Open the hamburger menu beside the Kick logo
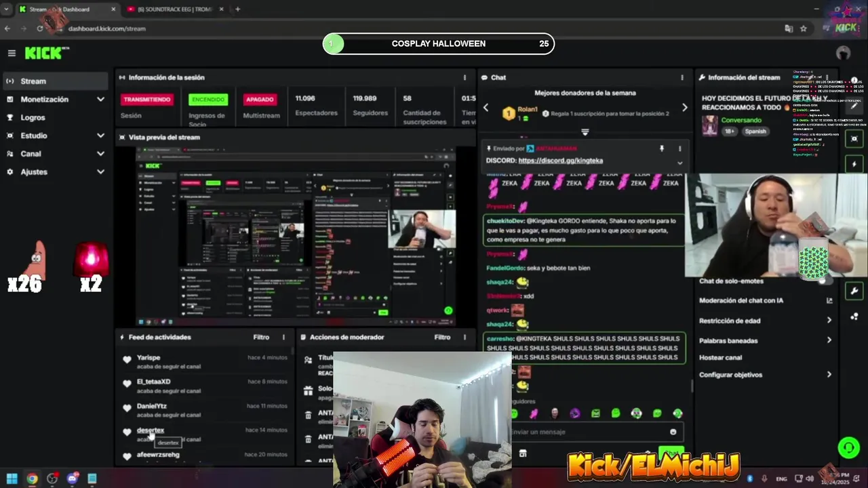The width and height of the screenshot is (868, 488). click(12, 53)
